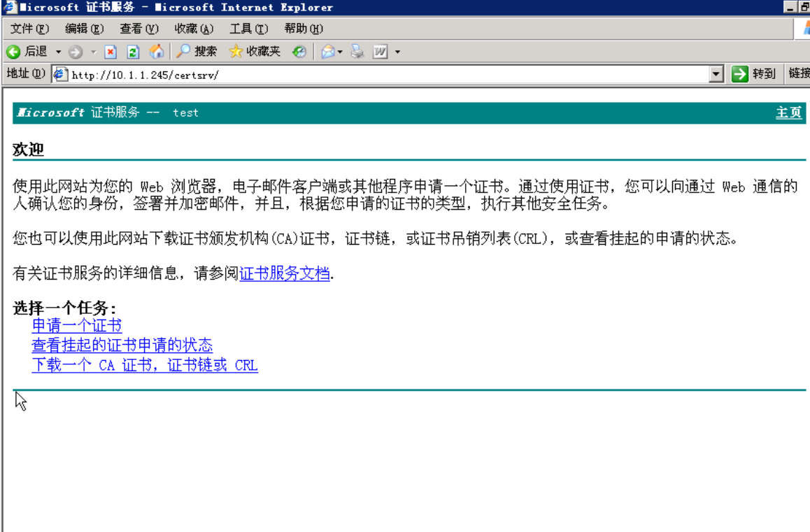The width and height of the screenshot is (810, 532).
Task: Open the 证书服务文档 documentation link
Action: tap(285, 273)
